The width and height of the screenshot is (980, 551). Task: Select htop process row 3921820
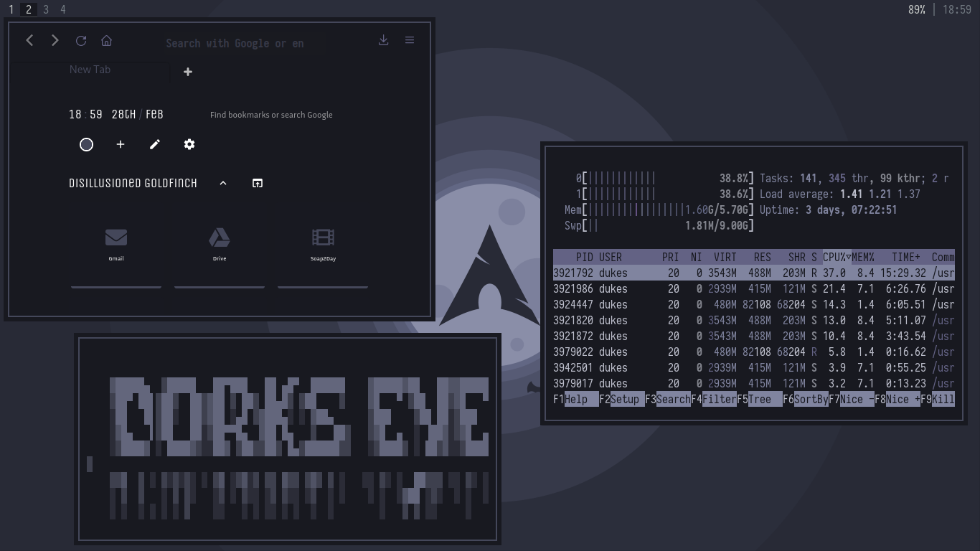(x=754, y=320)
